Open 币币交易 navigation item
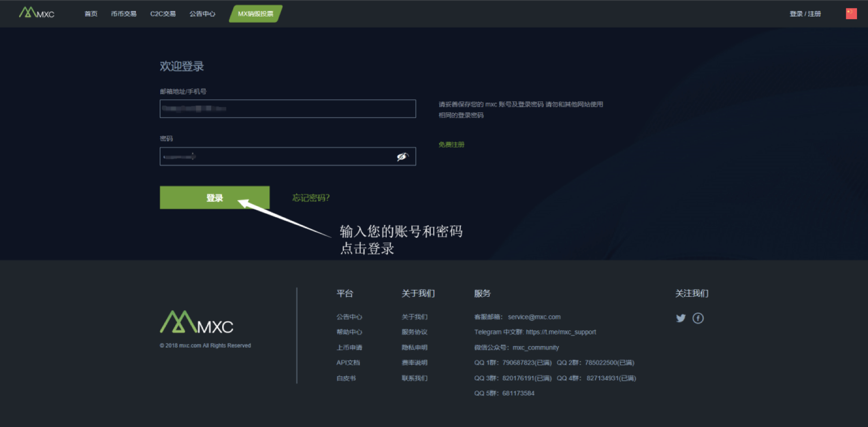Viewport: 868px width, 427px height. click(124, 14)
